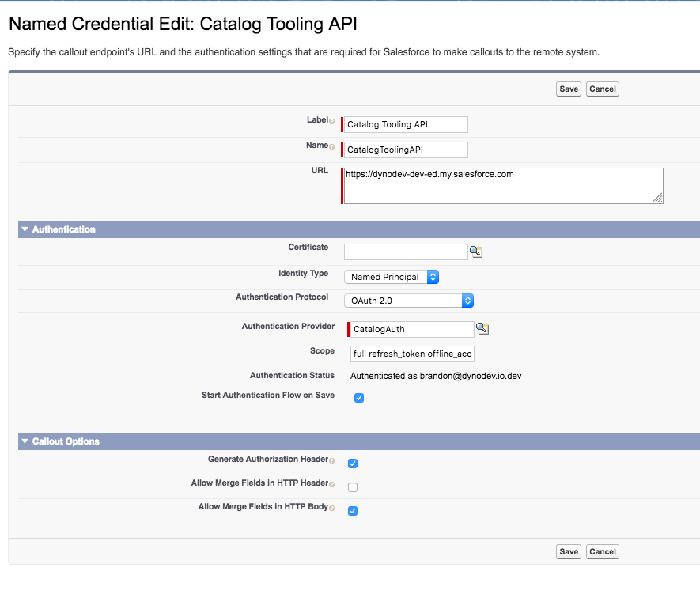Show help for Merge Fields in HTTP Body

point(331,508)
